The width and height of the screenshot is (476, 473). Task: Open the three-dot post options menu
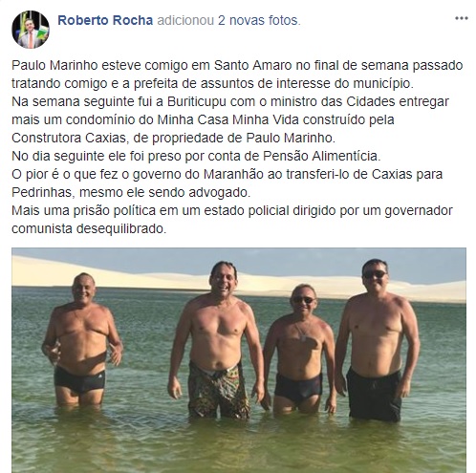[x=462, y=18]
